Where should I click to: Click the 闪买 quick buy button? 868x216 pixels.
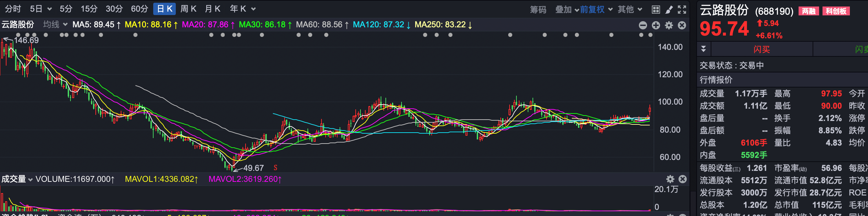(x=762, y=49)
